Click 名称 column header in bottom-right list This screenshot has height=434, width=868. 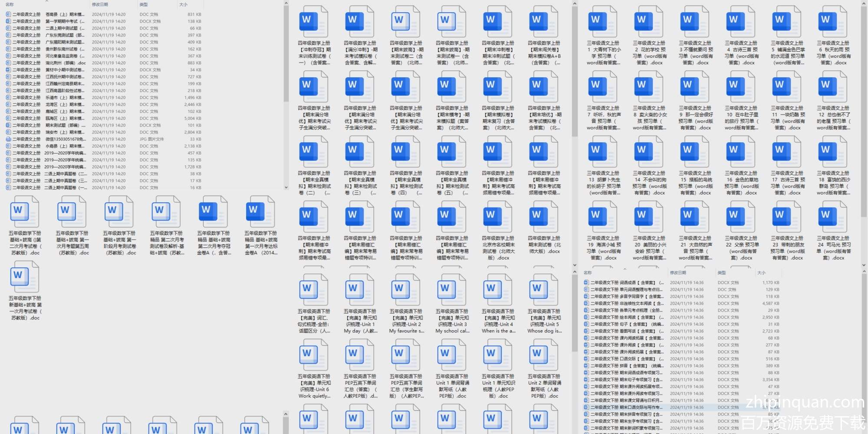(x=588, y=273)
